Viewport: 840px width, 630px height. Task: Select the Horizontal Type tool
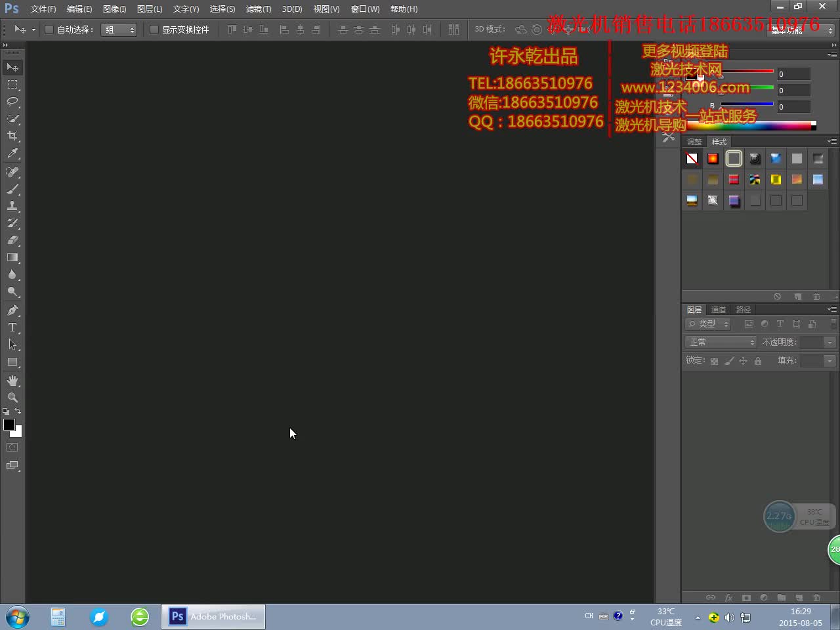pyautogui.click(x=12, y=327)
